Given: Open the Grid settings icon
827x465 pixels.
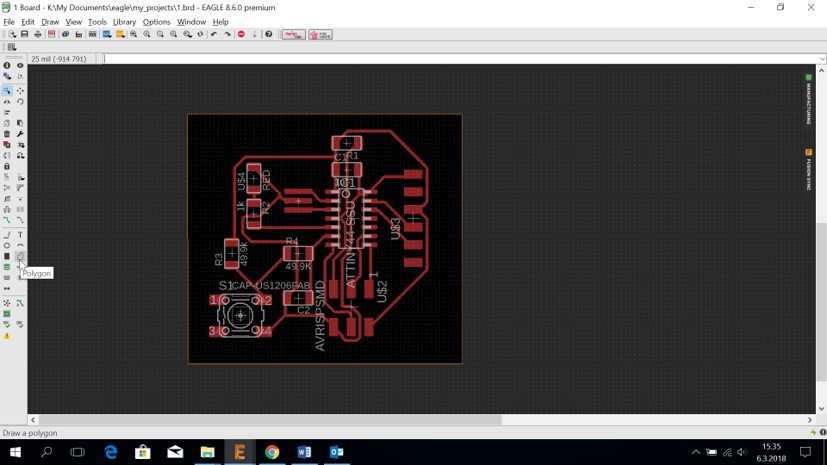Looking at the screenshot, I should click(x=12, y=47).
